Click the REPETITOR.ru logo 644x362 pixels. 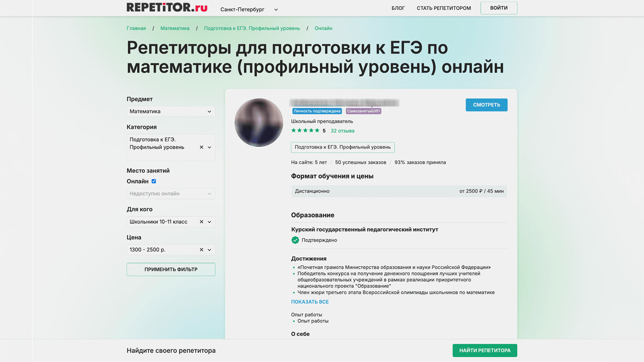(167, 8)
